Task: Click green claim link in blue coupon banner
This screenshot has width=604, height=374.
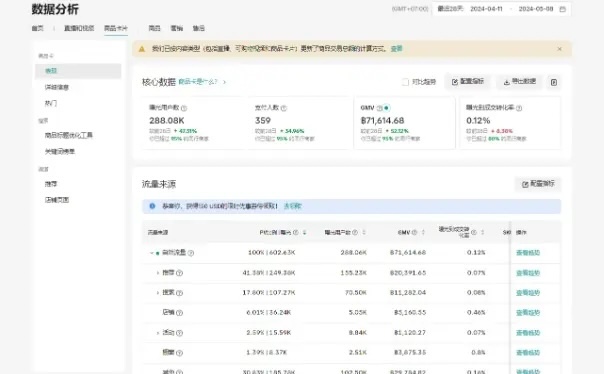Action: click(x=293, y=206)
